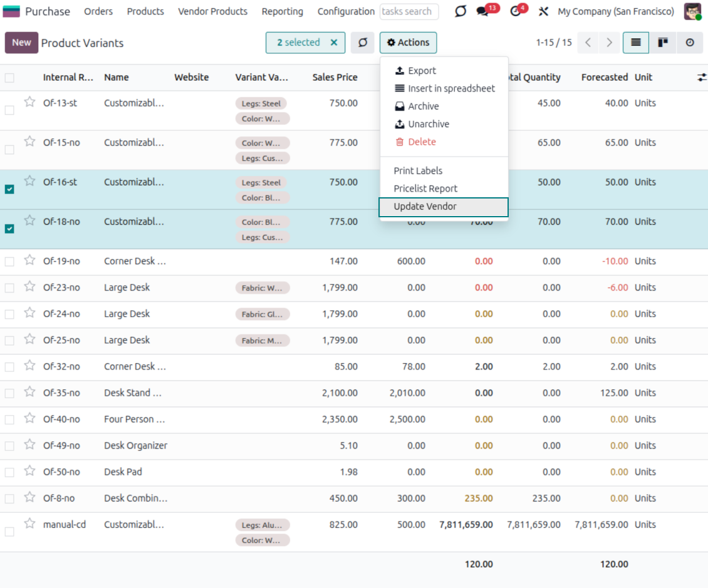
Task: Go to next page arrow
Action: (x=609, y=43)
